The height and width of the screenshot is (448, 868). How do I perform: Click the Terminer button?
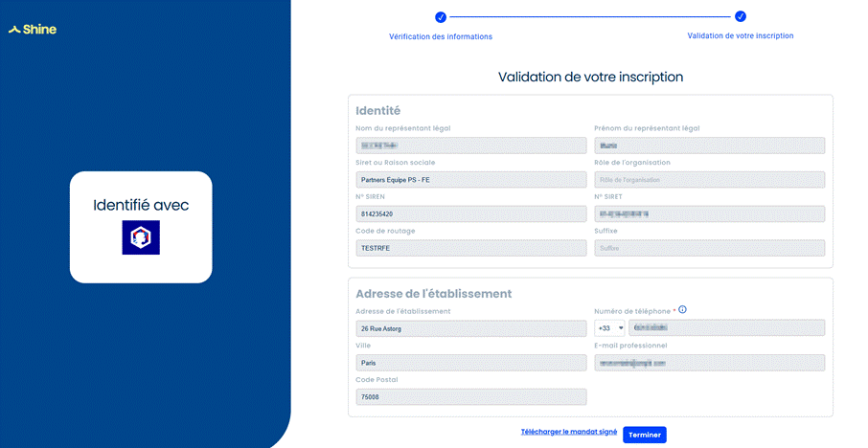click(x=645, y=435)
